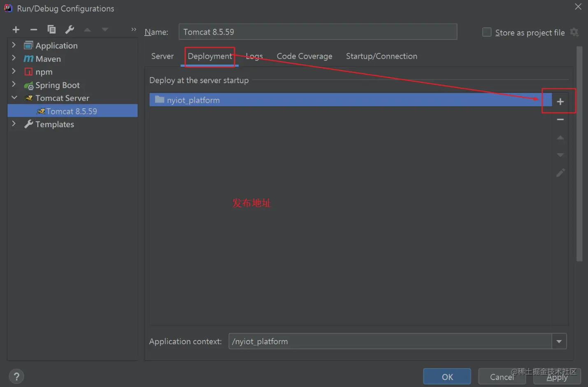Viewport: 588px width, 387px height.
Task: Open the help question mark
Action: coord(16,376)
